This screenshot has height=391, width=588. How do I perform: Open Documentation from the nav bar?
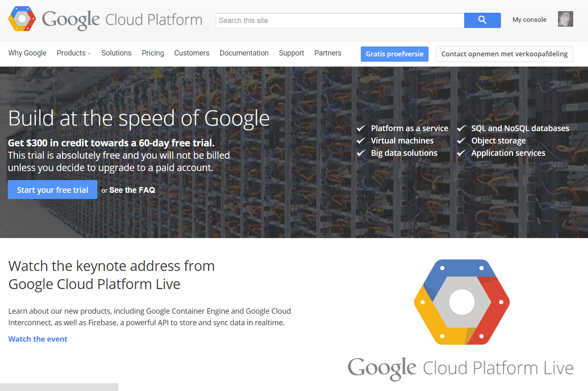point(244,53)
